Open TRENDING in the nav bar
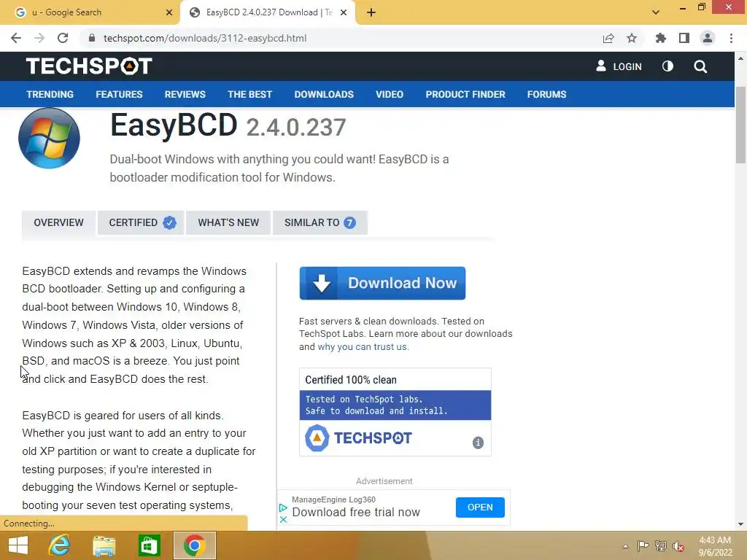Viewport: 747px width, 560px height. click(x=50, y=94)
